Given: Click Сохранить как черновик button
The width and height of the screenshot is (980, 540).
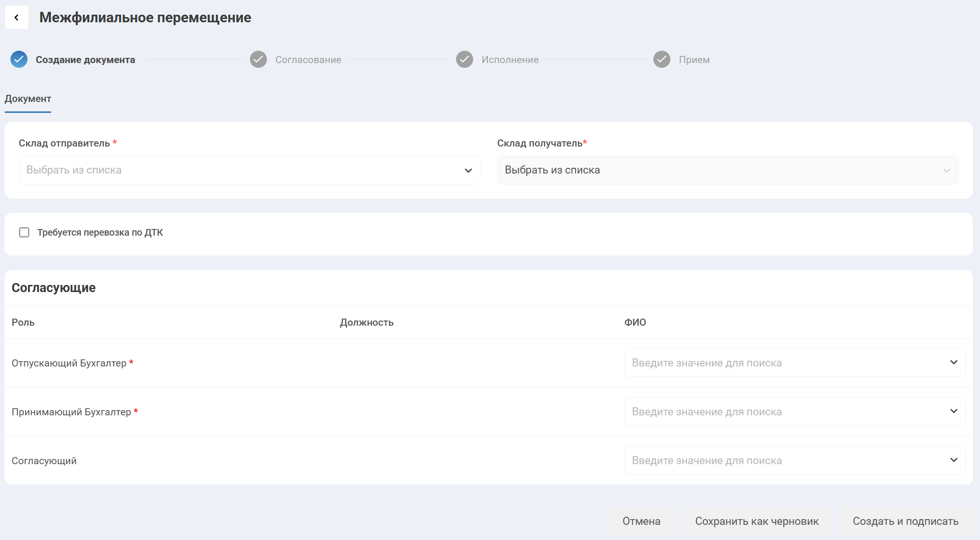Looking at the screenshot, I should tap(757, 521).
